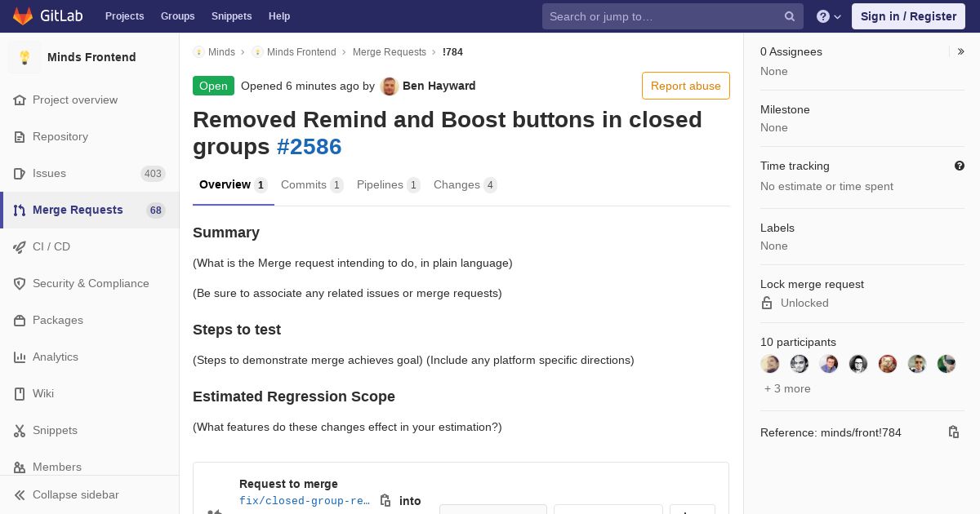Click first participant avatar
Viewport: 980px width, 514px height.
770,364
